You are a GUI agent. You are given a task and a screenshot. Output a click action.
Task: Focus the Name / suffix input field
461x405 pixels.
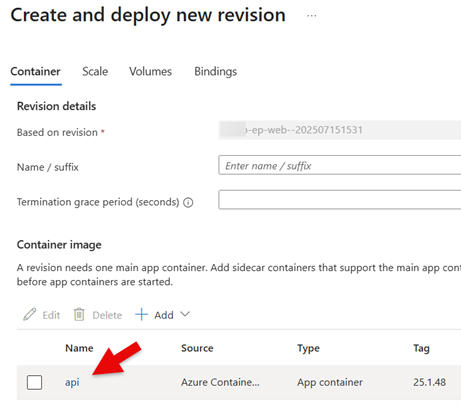coord(340,165)
